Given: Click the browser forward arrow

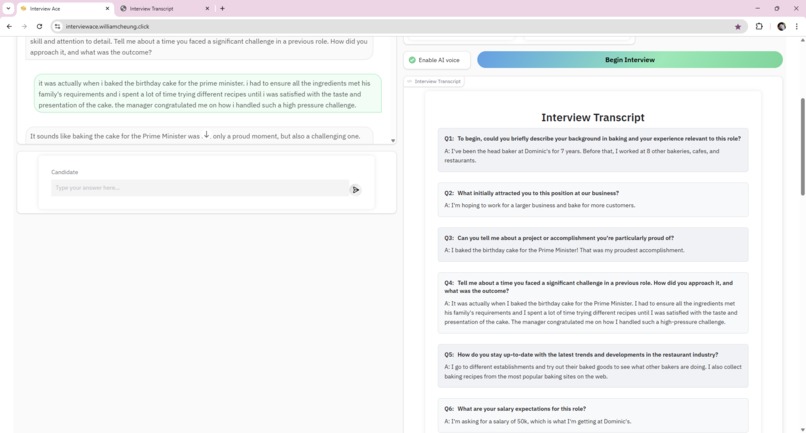Looking at the screenshot, I should point(24,26).
